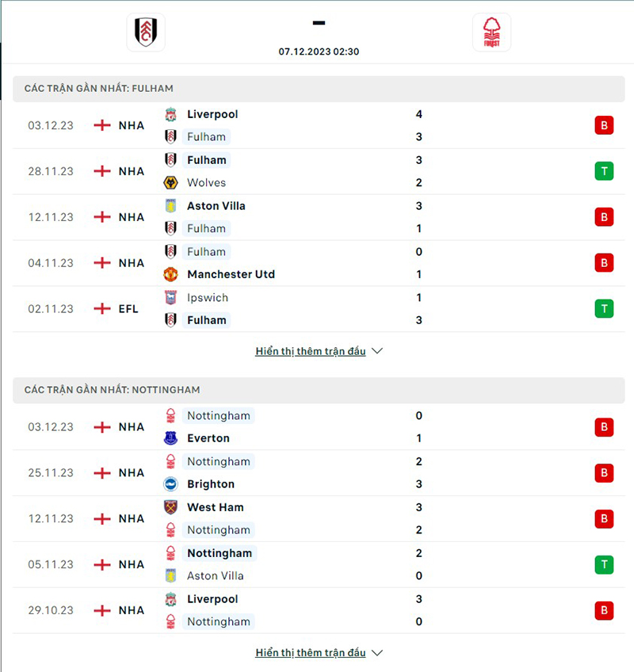Click the Nottingham Forest crest at the top
This screenshot has height=672, width=634.
pos(491,33)
